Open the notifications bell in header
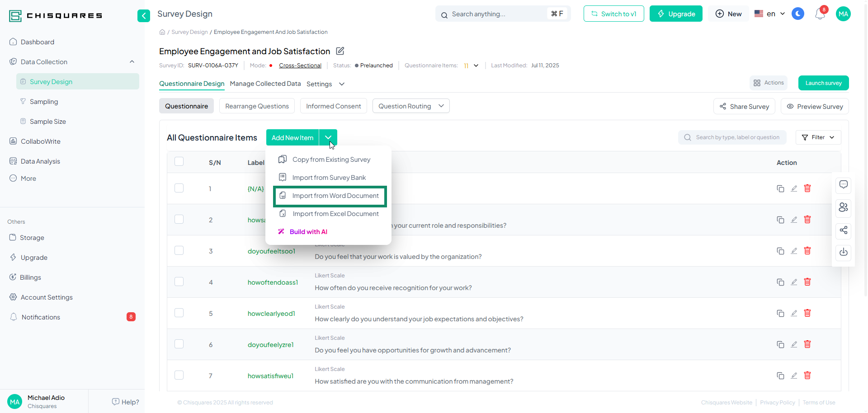Screen dimensions: 868x413 click(820, 14)
